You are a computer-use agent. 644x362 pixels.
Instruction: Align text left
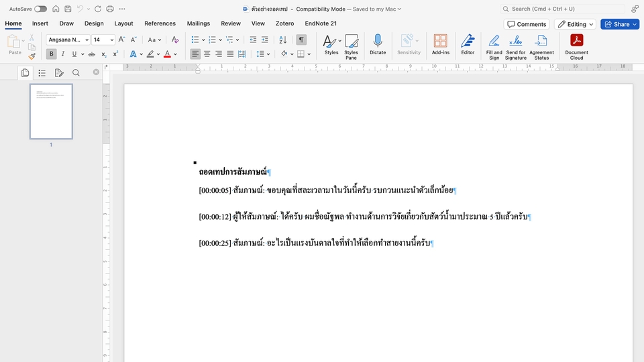click(195, 54)
